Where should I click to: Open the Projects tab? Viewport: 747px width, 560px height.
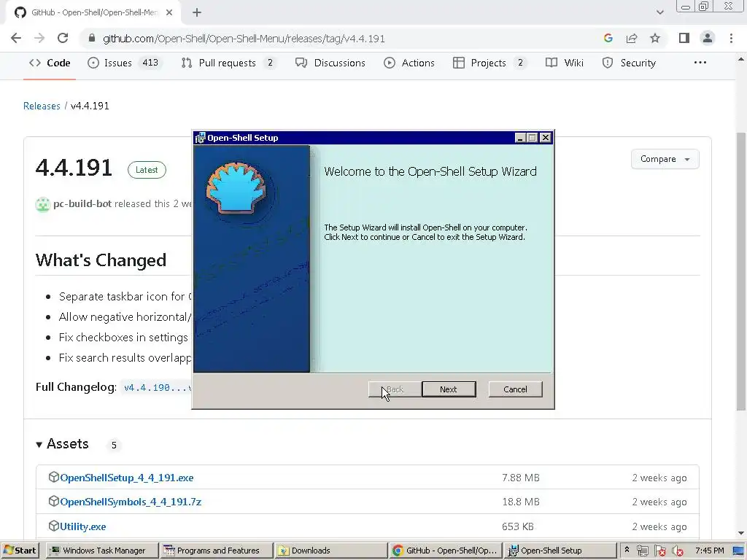[489, 63]
